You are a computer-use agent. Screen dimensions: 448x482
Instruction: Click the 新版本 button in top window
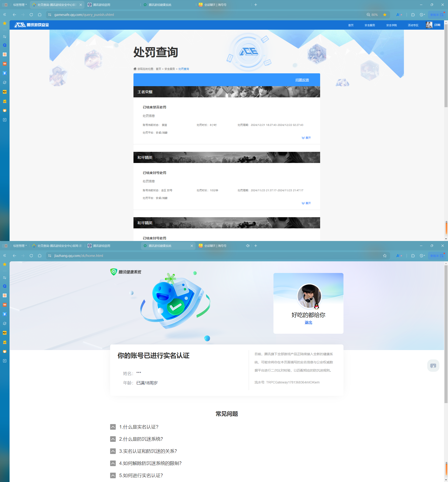437,14
